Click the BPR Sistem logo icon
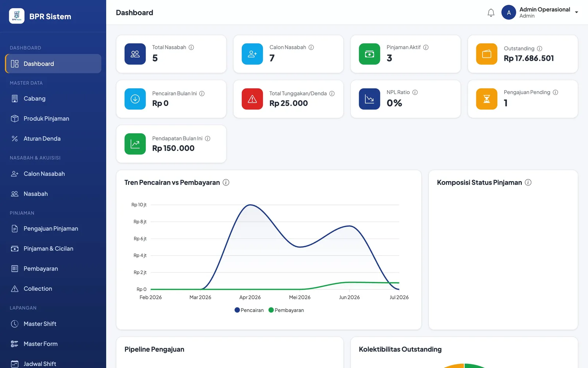 pos(17,16)
